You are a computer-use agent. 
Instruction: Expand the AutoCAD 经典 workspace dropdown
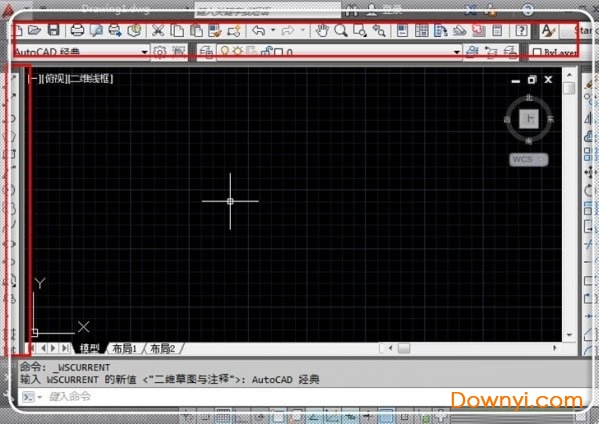(x=144, y=52)
